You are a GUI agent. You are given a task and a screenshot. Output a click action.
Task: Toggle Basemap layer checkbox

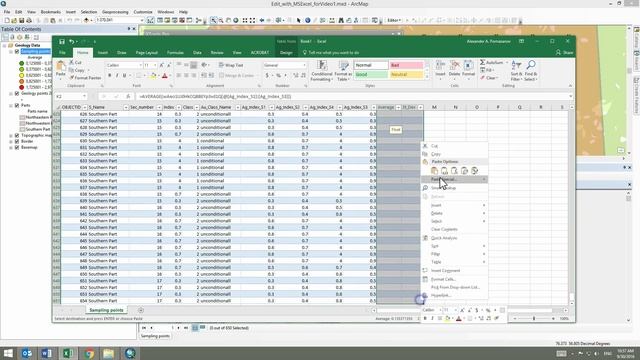click(17, 147)
